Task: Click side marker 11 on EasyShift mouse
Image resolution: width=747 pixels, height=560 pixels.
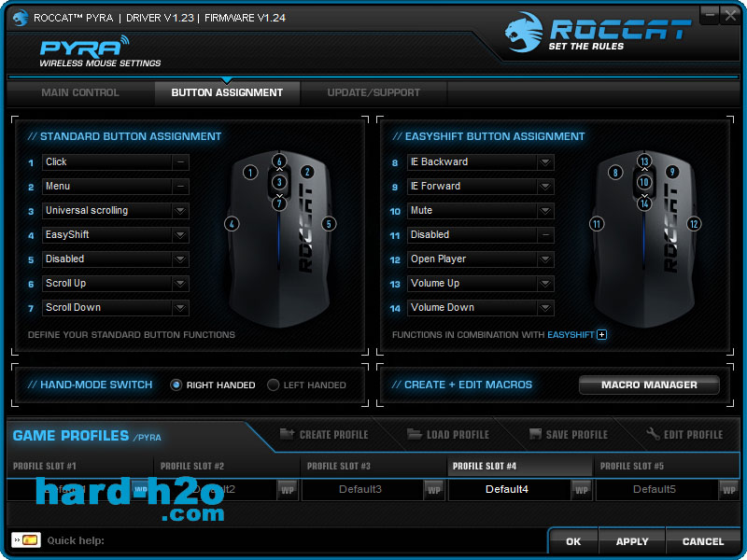Action: point(597,224)
